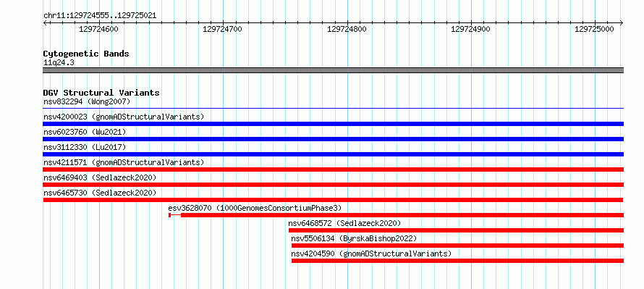644x289 pixels.
Task: Click the gray 11q24.3 cytogenetic band bar
Action: point(334,70)
